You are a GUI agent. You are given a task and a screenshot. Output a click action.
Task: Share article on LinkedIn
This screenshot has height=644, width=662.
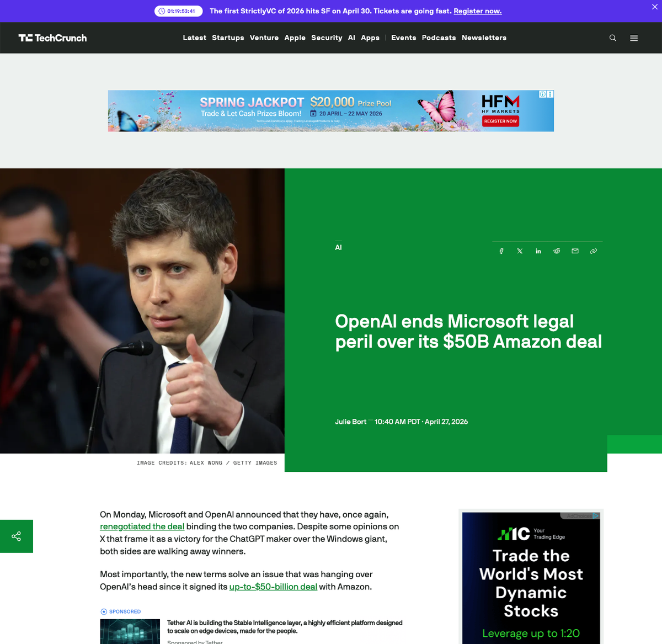point(538,251)
